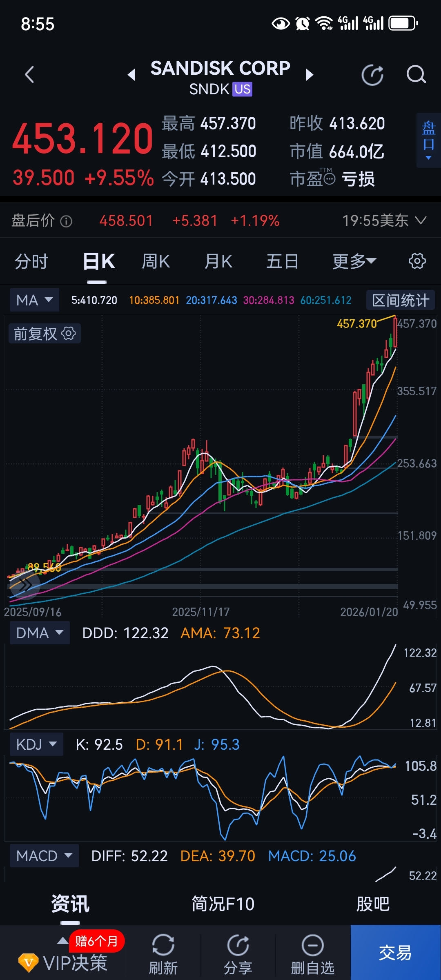Open the 资讯 news tab
The image size is (441, 980).
pyautogui.click(x=70, y=904)
